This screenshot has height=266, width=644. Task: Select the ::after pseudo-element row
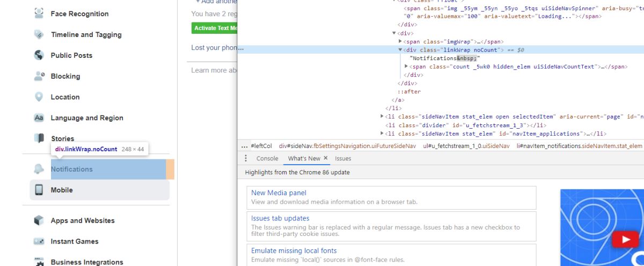pos(409,92)
